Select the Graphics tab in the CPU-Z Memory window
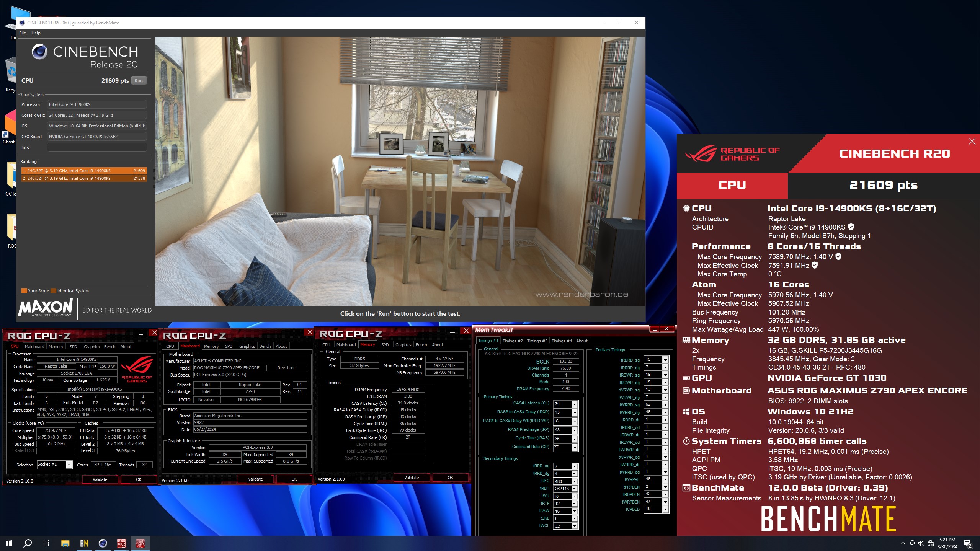The width and height of the screenshot is (980, 551). pyautogui.click(x=403, y=345)
